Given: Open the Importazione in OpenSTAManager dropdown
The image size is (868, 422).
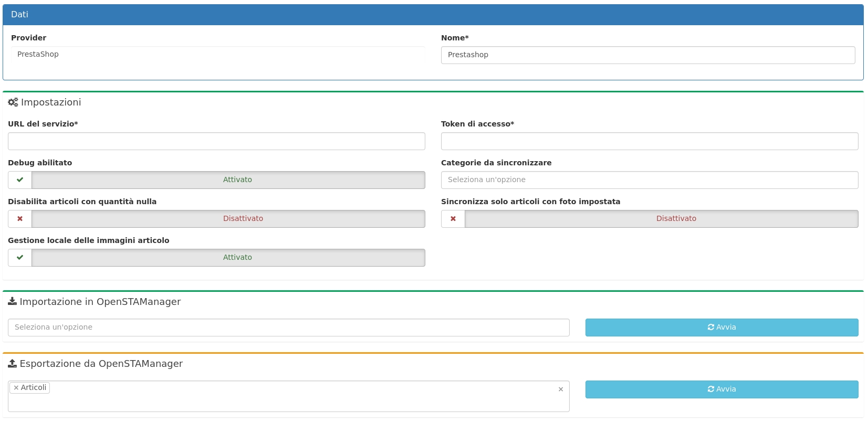Looking at the screenshot, I should tap(288, 328).
